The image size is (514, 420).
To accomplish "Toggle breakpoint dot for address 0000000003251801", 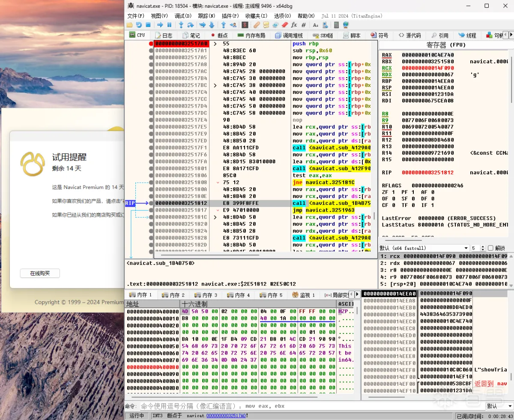I will coord(151,168).
